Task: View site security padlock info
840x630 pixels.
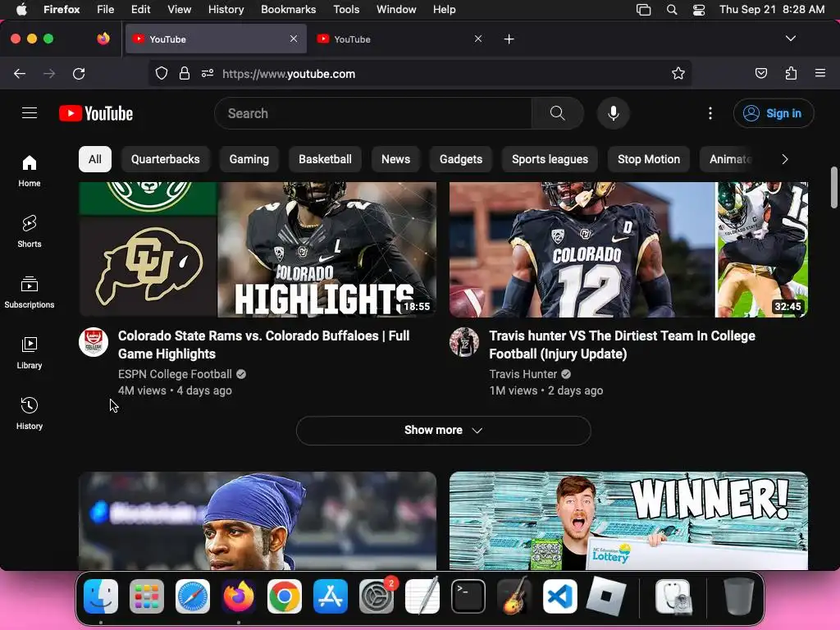Action: (185, 73)
